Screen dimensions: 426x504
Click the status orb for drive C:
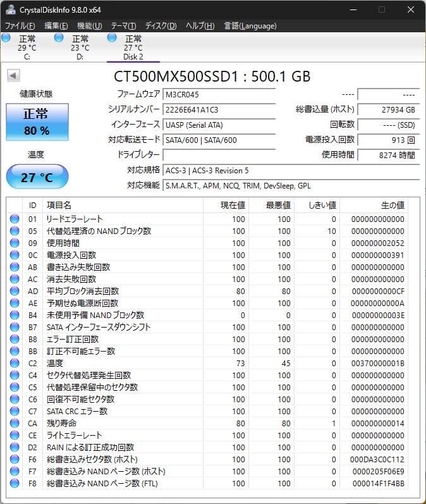6,38
